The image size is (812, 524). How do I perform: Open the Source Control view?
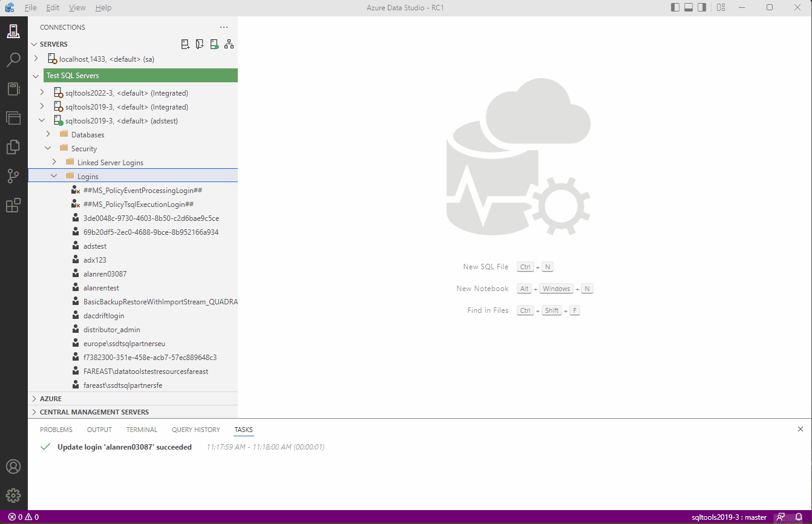click(x=13, y=176)
